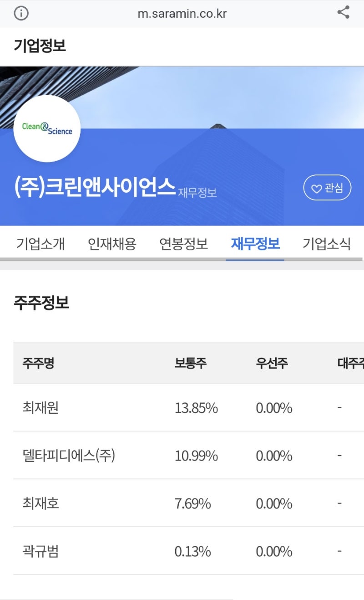This screenshot has height=600, width=364.
Task: Tap the active 재무정보 tab
Action: pyautogui.click(x=255, y=244)
